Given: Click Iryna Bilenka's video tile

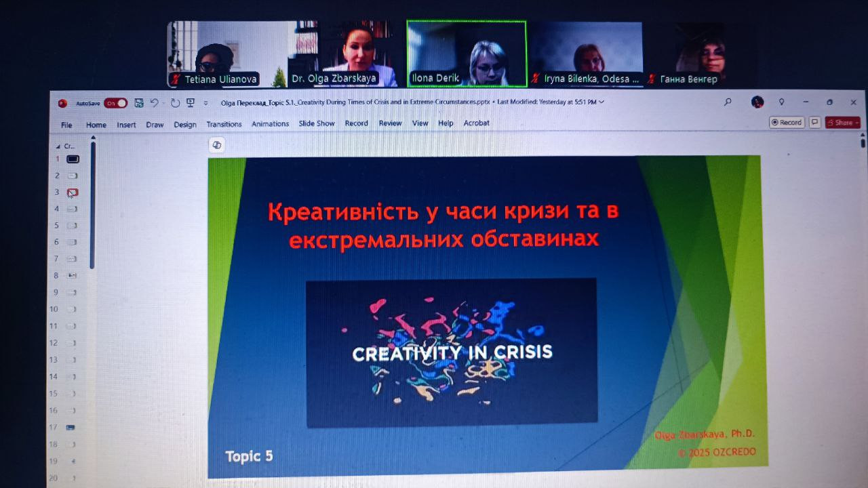Looking at the screenshot, I should pyautogui.click(x=585, y=54).
